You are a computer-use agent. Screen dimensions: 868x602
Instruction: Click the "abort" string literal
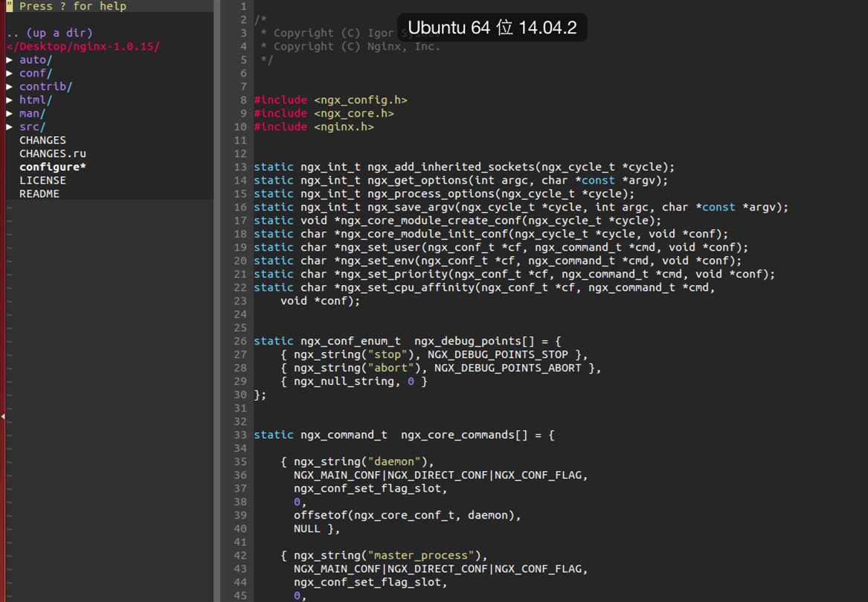(390, 368)
